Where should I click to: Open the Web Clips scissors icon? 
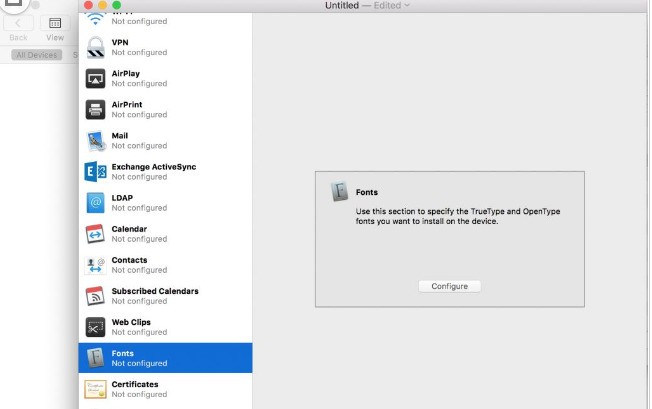96,327
